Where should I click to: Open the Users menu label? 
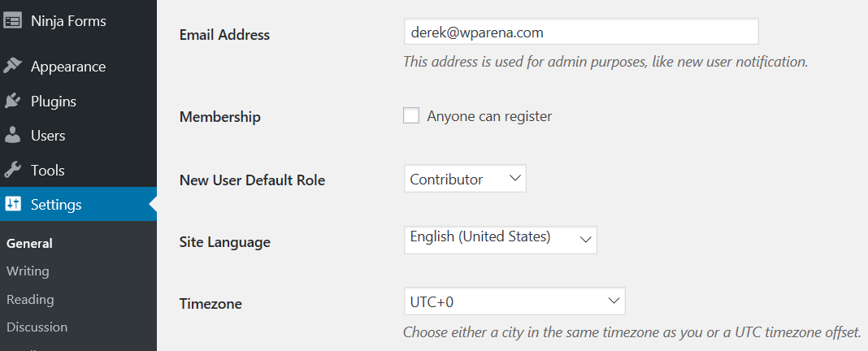pyautogui.click(x=48, y=136)
